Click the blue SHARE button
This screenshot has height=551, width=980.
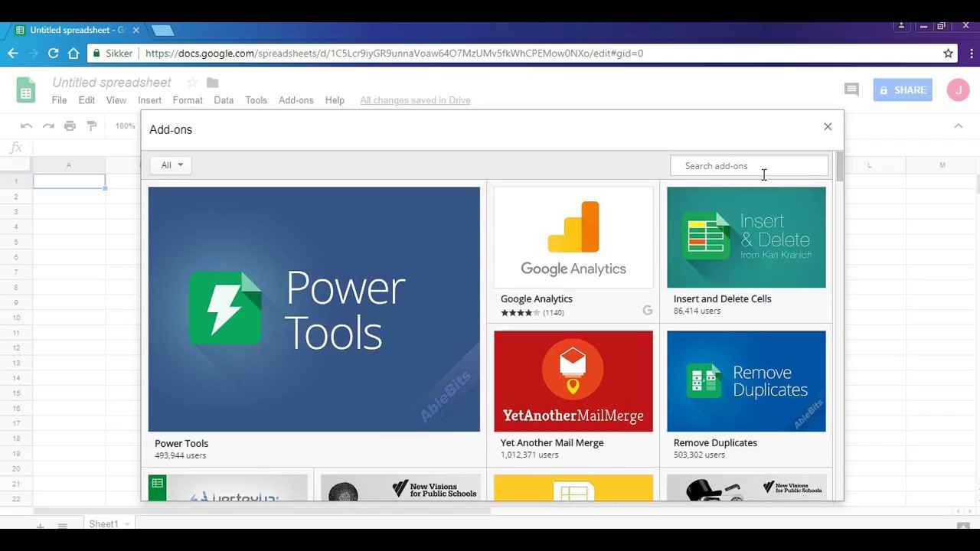pos(903,90)
